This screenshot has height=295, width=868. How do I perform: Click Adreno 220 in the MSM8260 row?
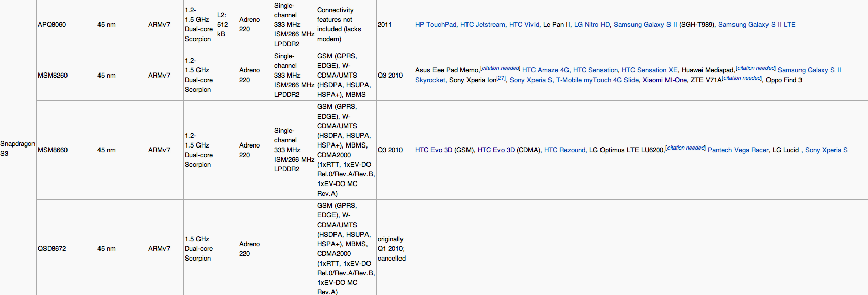click(249, 76)
